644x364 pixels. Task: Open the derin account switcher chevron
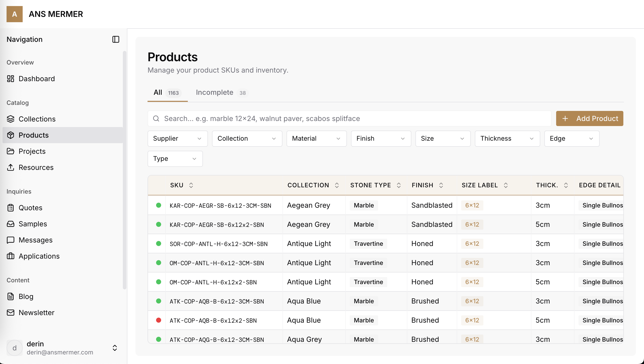pyautogui.click(x=115, y=348)
